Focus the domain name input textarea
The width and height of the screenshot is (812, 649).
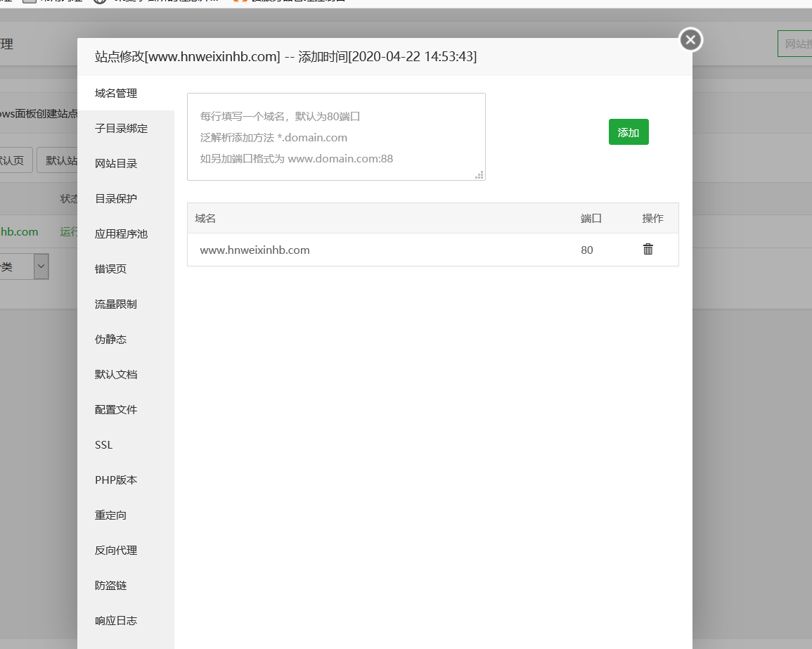click(336, 136)
